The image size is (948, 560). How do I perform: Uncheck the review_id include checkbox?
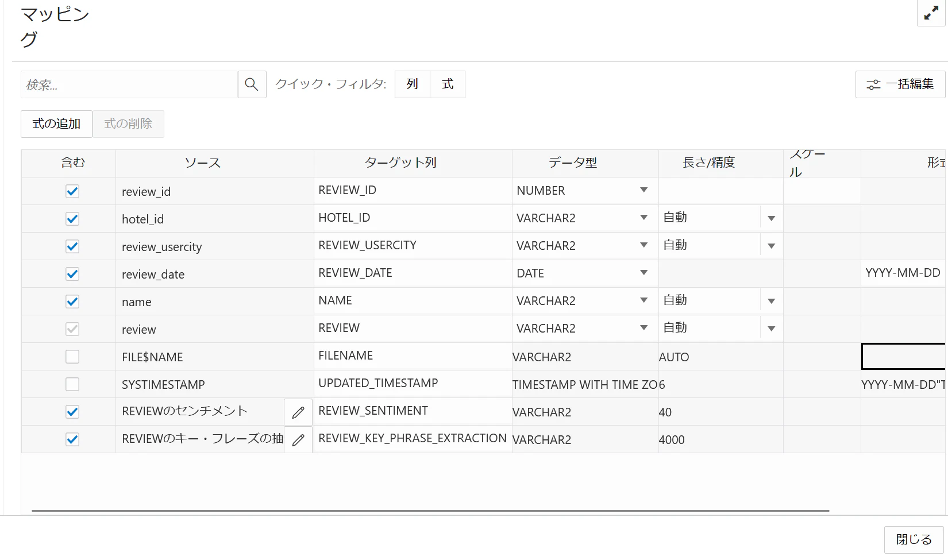(72, 191)
